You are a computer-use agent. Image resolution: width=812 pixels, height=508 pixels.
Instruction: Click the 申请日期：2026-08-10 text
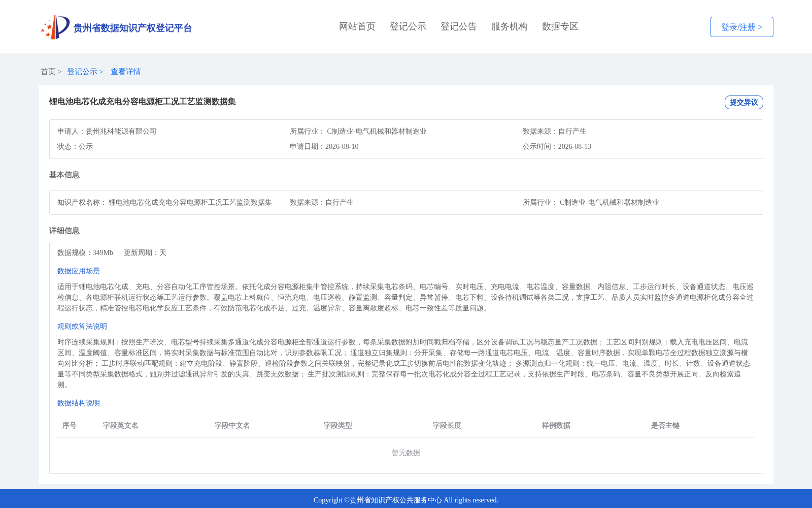coord(324,146)
